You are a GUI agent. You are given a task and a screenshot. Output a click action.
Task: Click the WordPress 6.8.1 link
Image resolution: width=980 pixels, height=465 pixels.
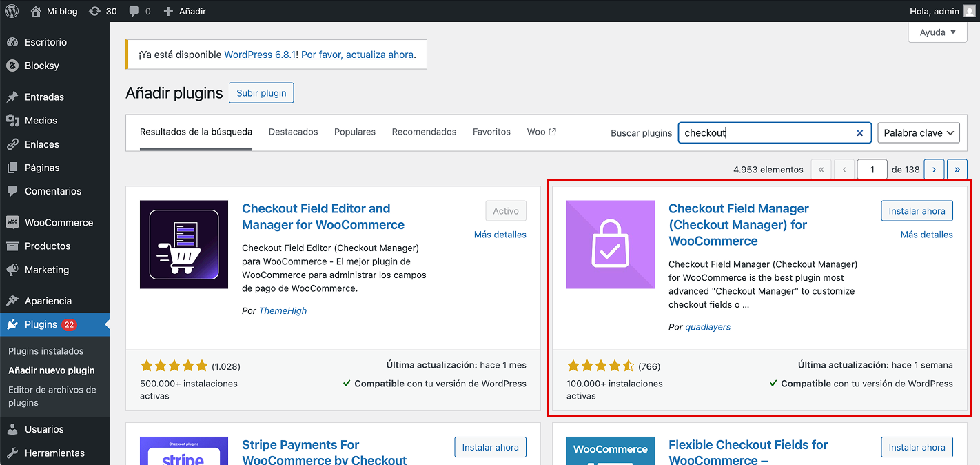[x=260, y=54]
